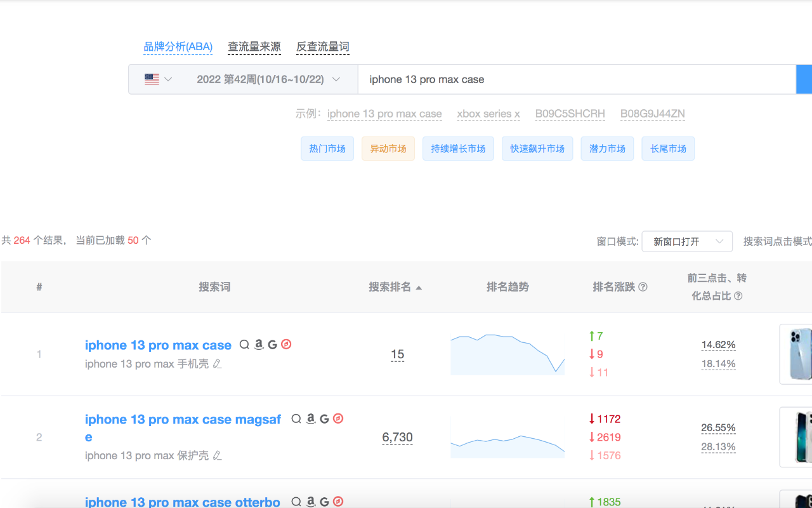Select the 长尾市场 filter
This screenshot has height=508, width=812.
tap(668, 149)
